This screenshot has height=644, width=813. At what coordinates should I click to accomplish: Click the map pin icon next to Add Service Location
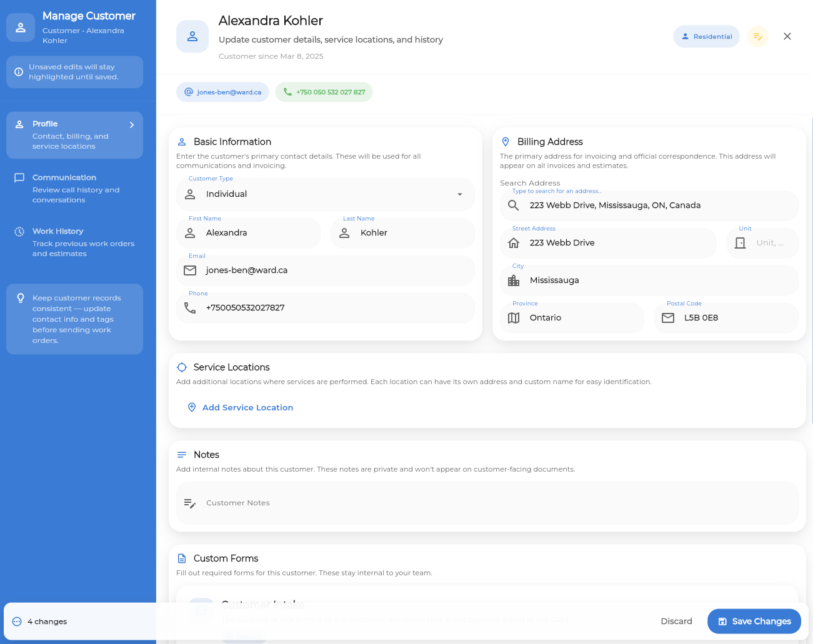[191, 407]
